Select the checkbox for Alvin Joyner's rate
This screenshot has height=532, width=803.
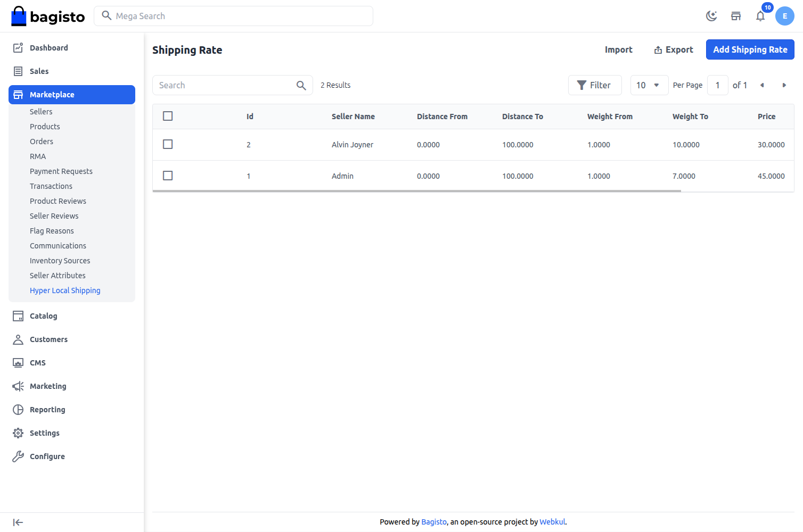tap(168, 144)
